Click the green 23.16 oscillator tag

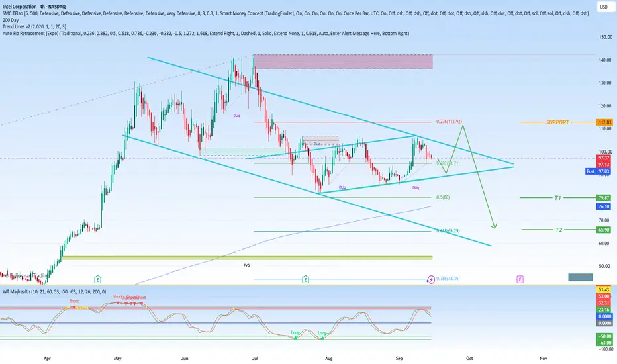click(x=604, y=310)
